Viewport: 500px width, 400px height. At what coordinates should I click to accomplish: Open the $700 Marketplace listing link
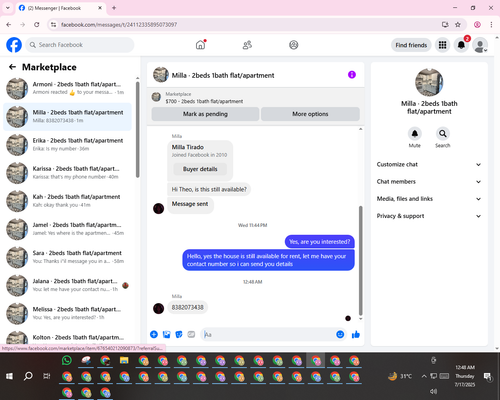click(x=204, y=101)
